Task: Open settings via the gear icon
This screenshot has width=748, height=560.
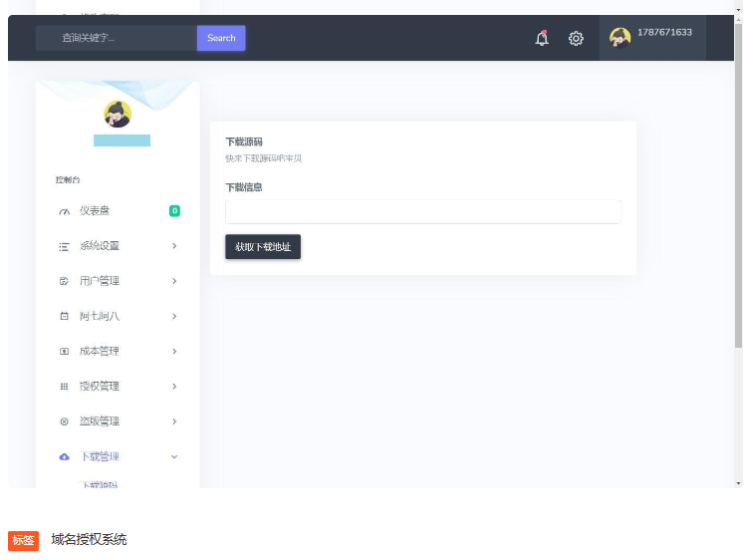Action: tap(576, 38)
